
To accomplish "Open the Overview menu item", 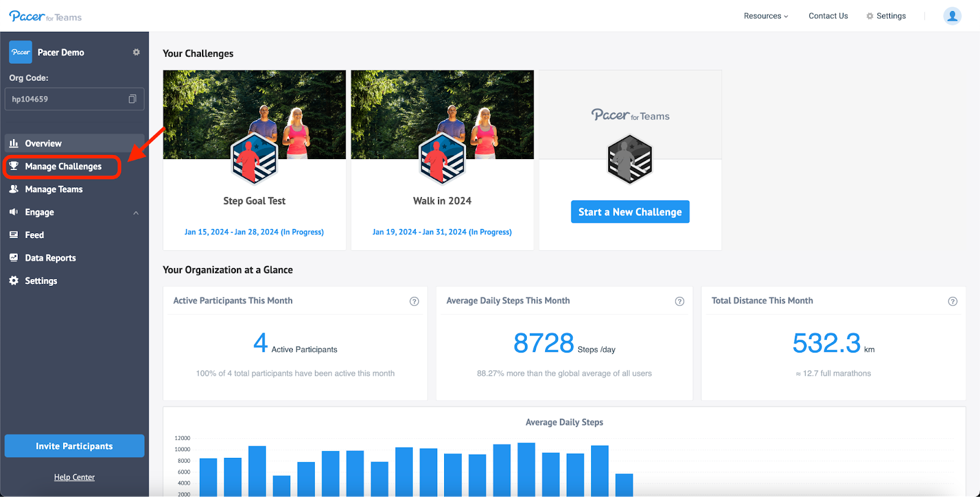I will pos(75,143).
